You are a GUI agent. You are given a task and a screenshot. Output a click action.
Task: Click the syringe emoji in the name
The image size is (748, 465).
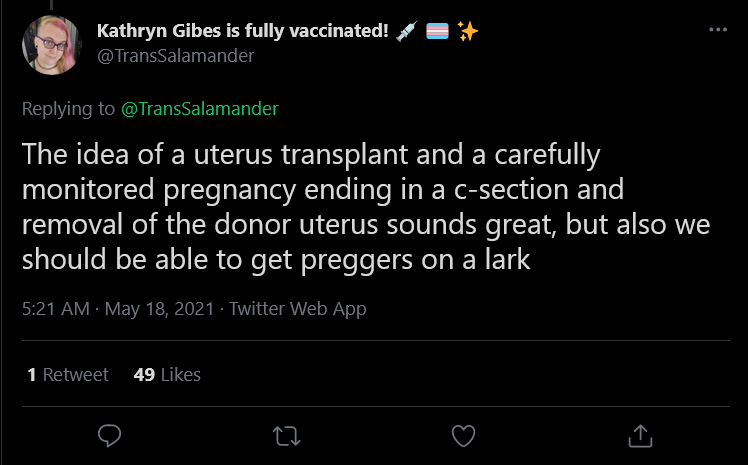tap(407, 31)
